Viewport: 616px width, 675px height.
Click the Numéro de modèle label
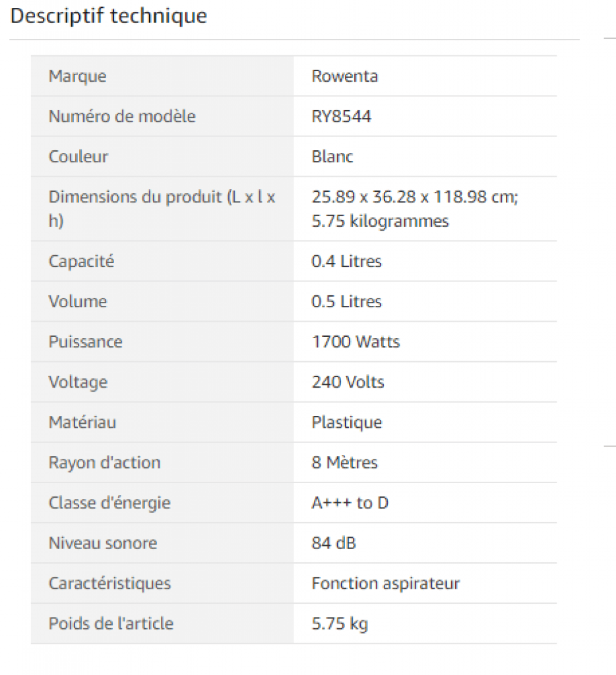click(x=122, y=116)
